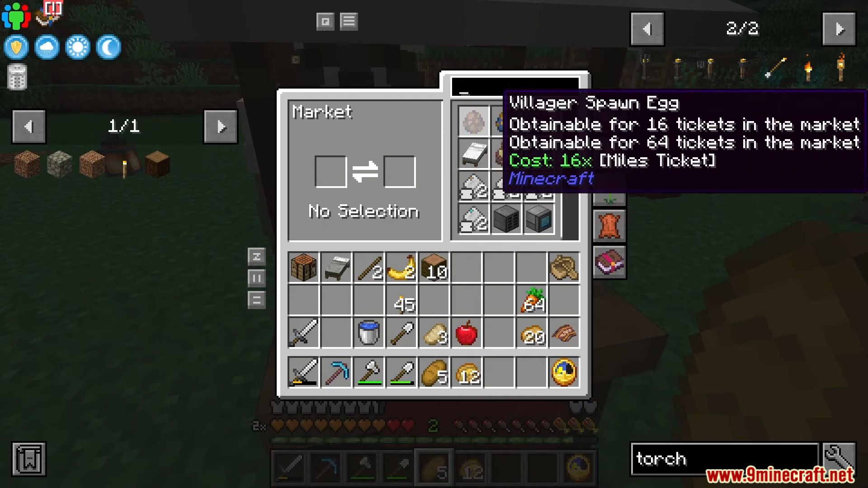Image resolution: width=868 pixels, height=488 pixels.
Task: Toggle the moon phase status icon
Action: tap(108, 47)
